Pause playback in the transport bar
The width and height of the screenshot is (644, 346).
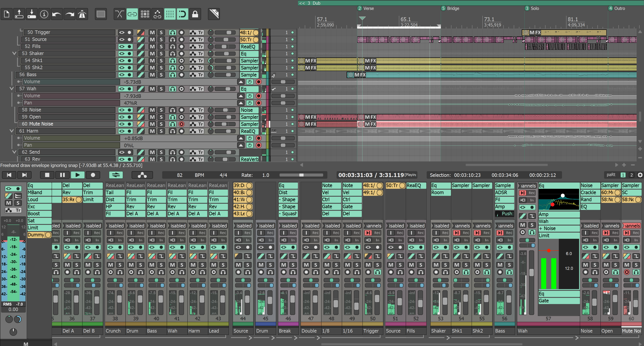point(62,175)
